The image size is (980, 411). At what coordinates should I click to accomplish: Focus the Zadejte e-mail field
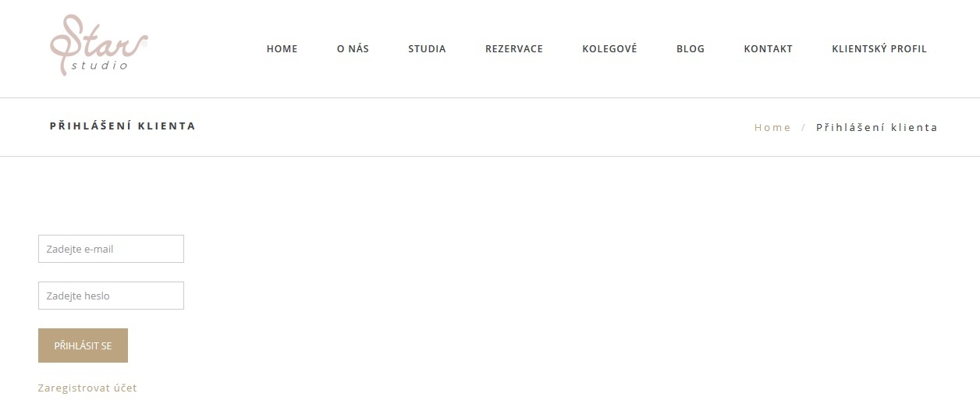(111, 249)
